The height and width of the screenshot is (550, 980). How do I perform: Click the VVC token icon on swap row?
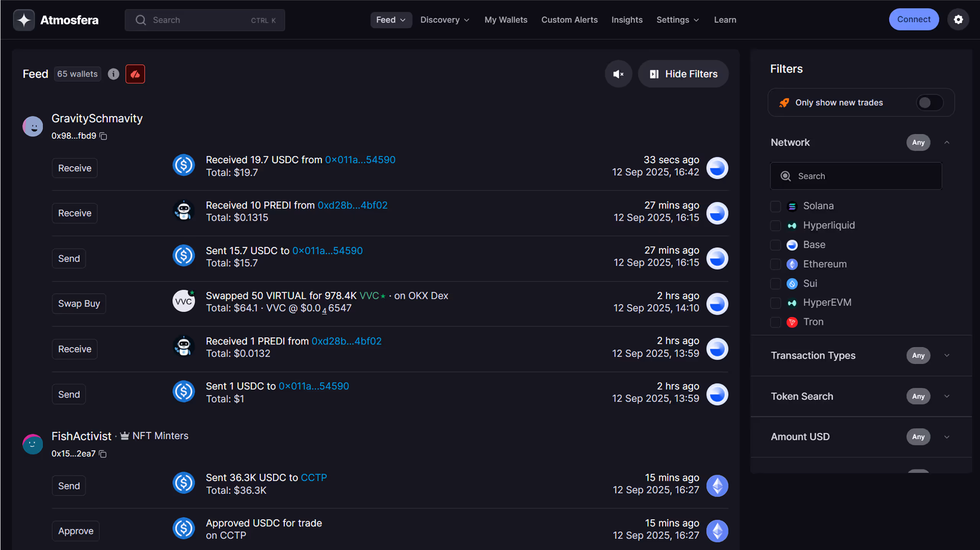tap(184, 301)
